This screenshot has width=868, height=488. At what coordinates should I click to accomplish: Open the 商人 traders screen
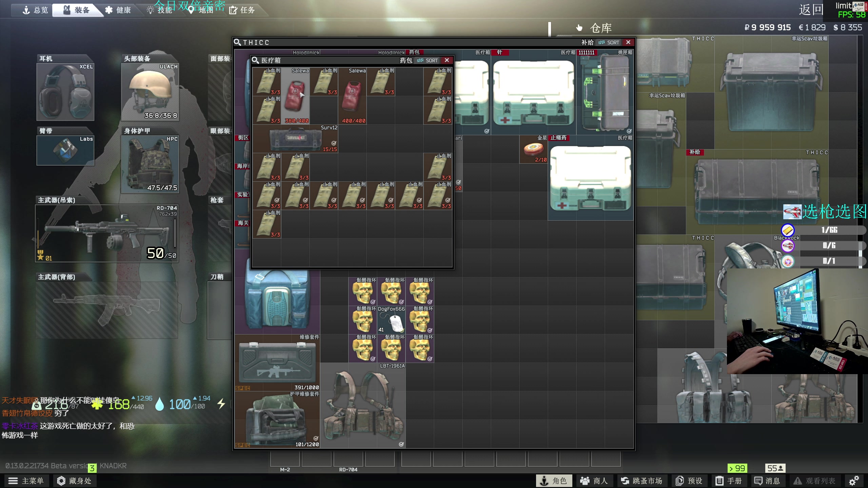[x=594, y=481]
